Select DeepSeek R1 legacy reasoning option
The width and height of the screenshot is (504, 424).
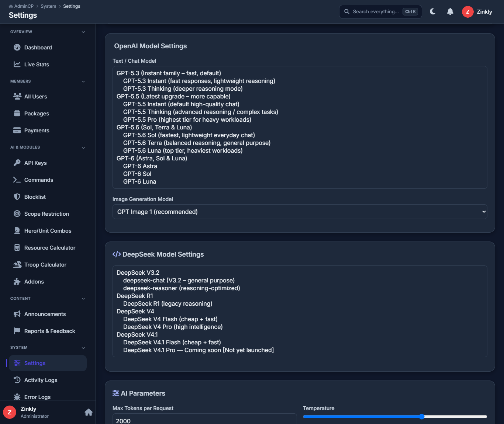168,303
